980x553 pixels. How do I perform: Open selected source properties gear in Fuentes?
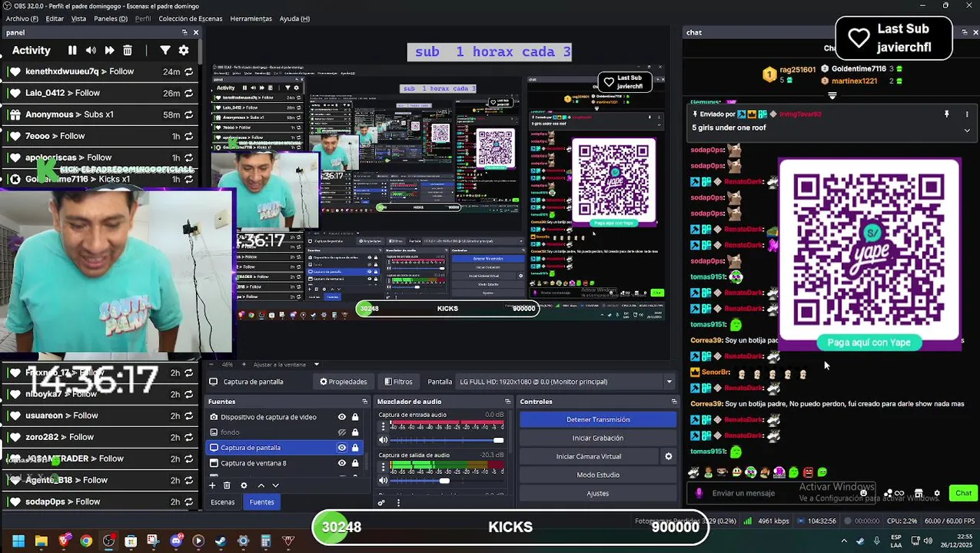click(244, 485)
